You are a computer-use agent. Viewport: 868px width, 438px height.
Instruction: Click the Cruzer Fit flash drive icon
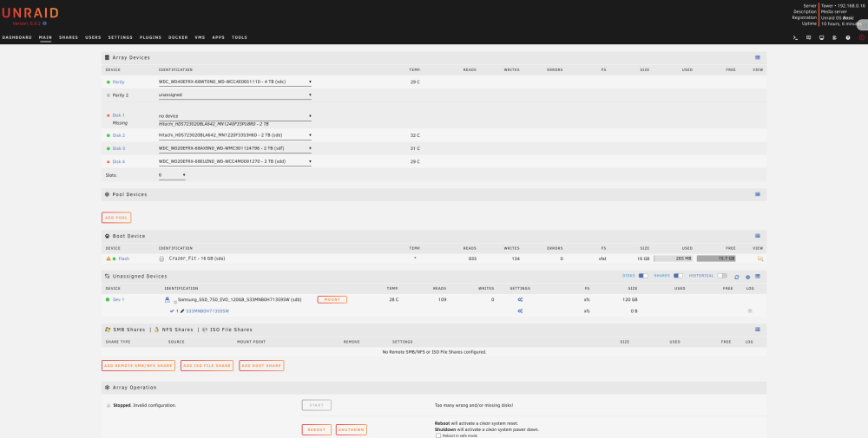point(161,258)
